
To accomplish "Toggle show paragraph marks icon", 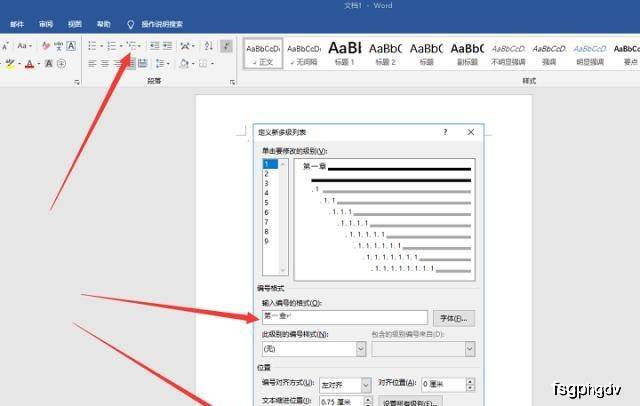I will click(226, 46).
